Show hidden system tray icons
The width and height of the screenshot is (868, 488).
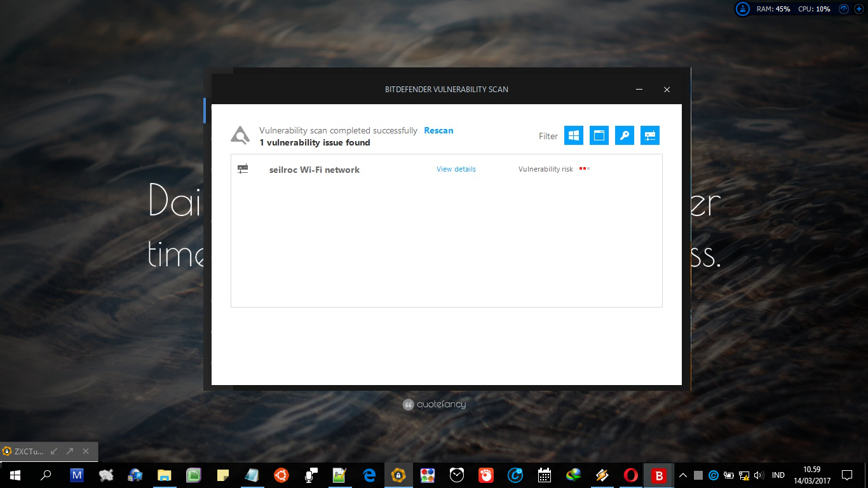coord(683,475)
